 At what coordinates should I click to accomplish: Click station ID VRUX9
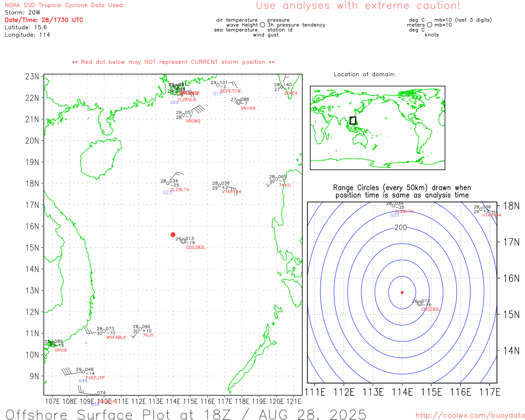click(248, 108)
